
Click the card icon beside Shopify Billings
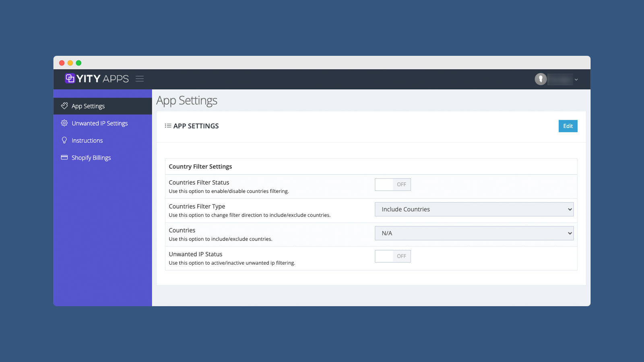tap(64, 157)
